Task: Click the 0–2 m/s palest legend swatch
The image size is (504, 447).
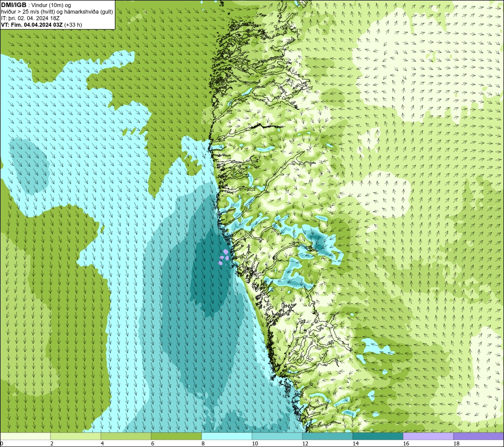Action: tap(25, 436)
